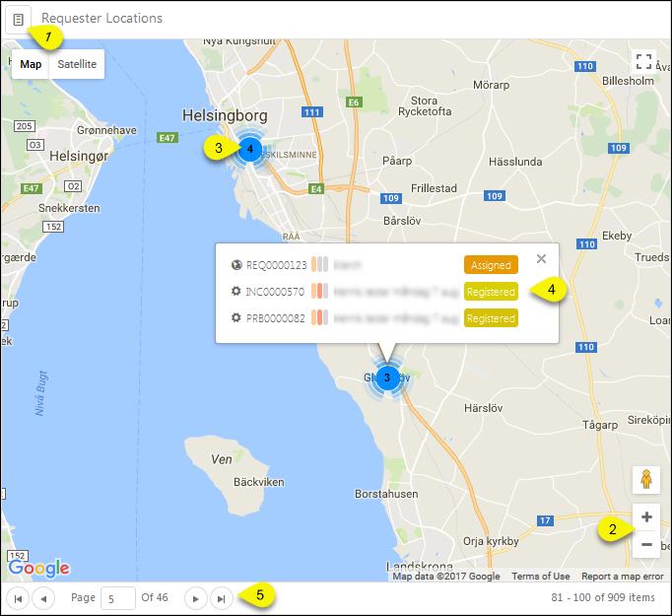Go to the next page
The height and width of the screenshot is (616, 672).
pos(196,598)
